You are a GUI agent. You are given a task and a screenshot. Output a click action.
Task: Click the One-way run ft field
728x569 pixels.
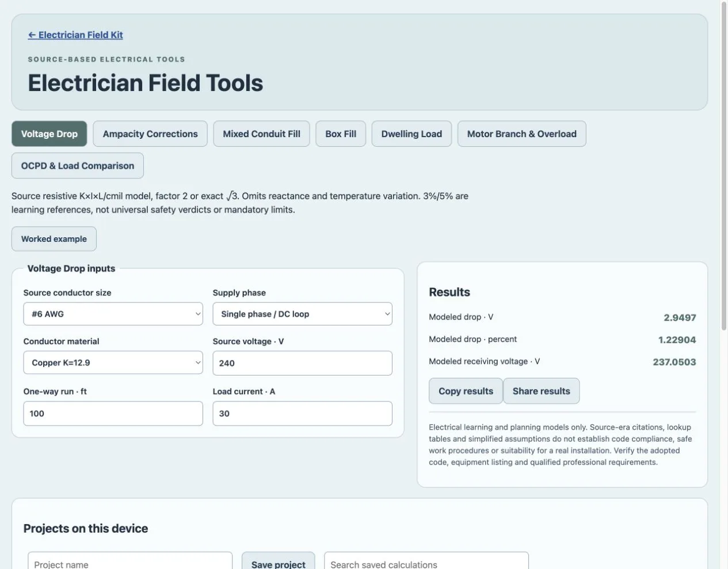113,414
